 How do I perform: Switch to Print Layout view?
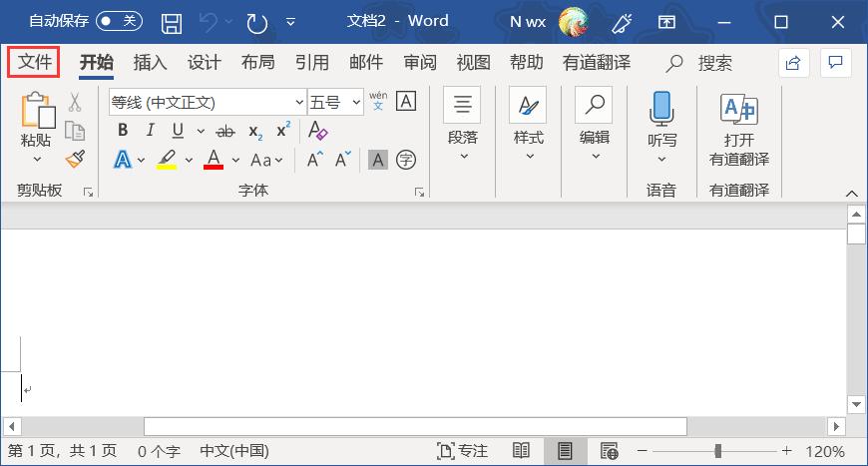pyautogui.click(x=565, y=451)
